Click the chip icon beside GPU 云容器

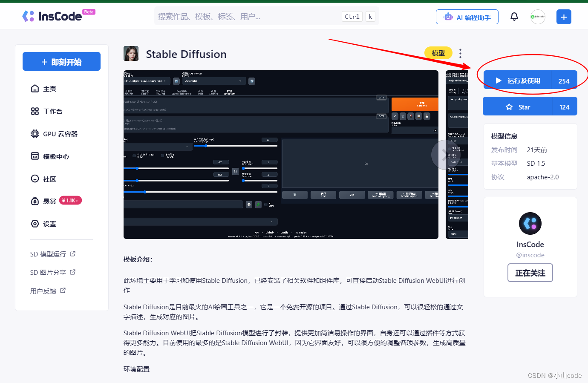[35, 134]
